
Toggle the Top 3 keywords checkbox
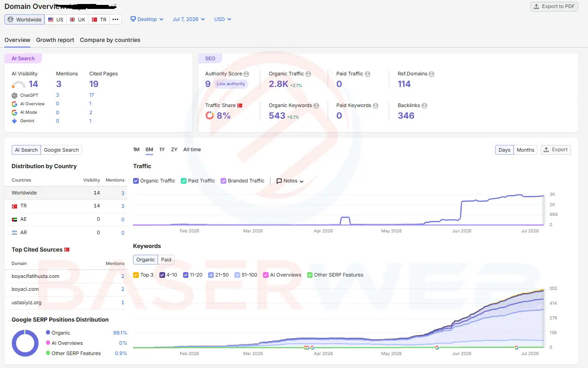[x=136, y=275]
